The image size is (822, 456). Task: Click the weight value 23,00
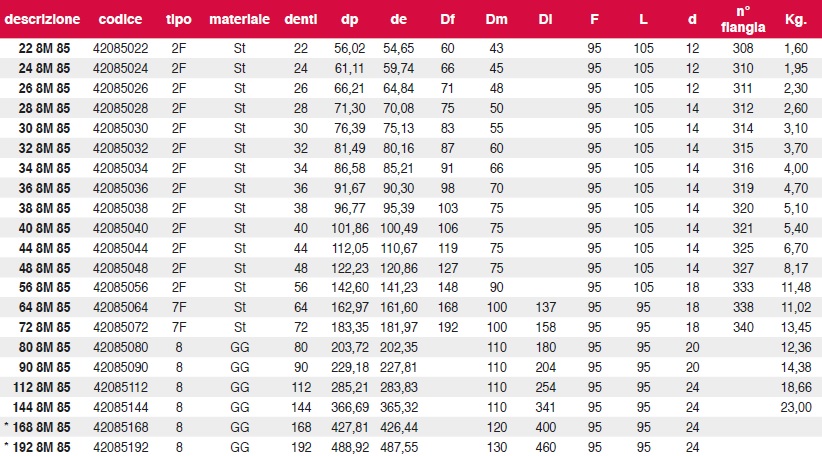[x=796, y=407]
